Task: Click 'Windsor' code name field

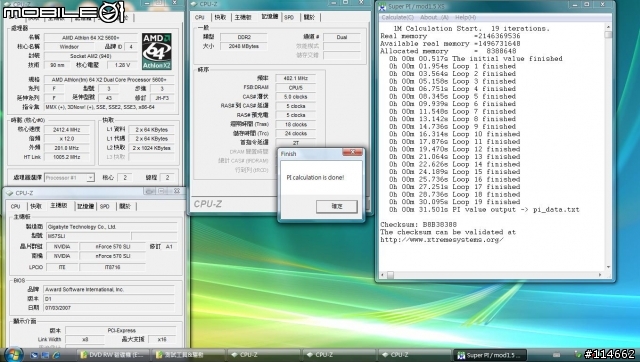Action: (x=69, y=47)
